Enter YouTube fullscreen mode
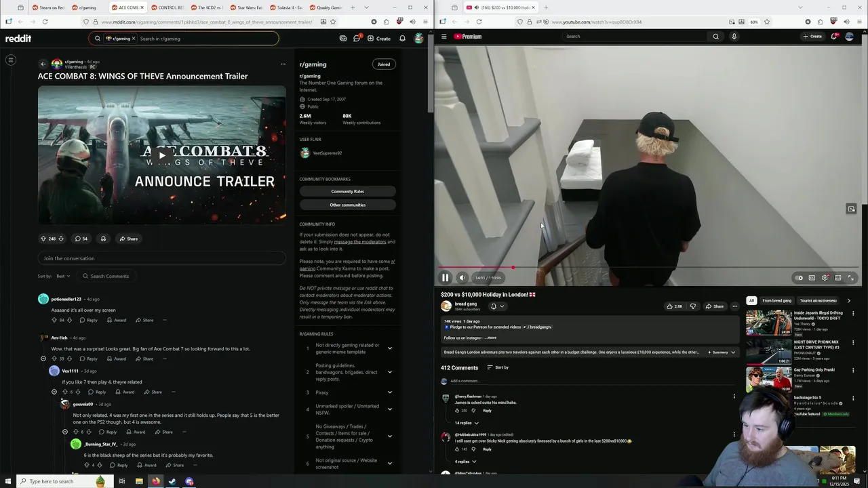Screen dimensions: 868x488 coord(851,278)
